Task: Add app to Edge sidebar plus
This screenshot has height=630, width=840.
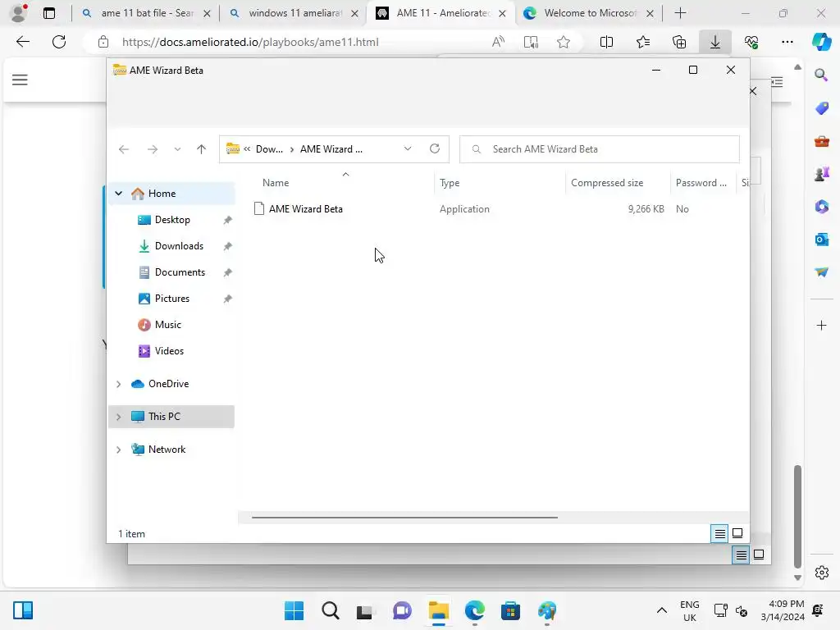Action: point(821,325)
